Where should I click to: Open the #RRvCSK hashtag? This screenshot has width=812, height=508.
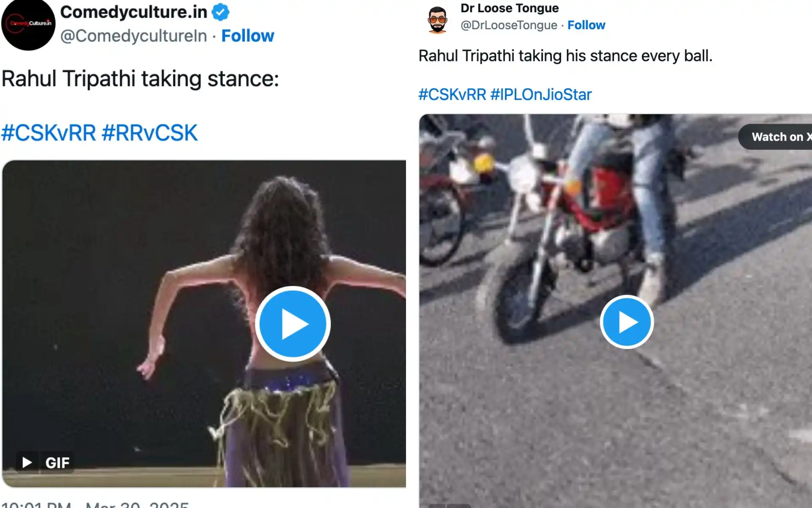148,133
